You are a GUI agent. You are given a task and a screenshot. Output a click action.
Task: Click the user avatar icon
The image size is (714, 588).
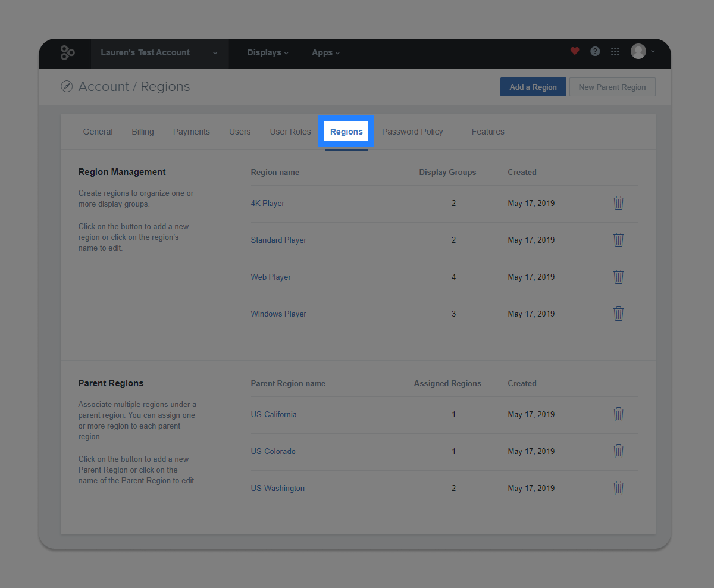[638, 51]
